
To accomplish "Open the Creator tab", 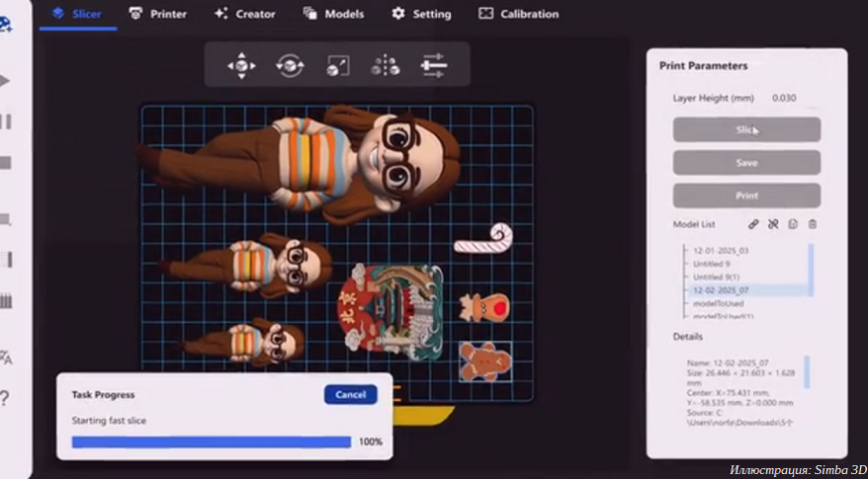I will [245, 14].
